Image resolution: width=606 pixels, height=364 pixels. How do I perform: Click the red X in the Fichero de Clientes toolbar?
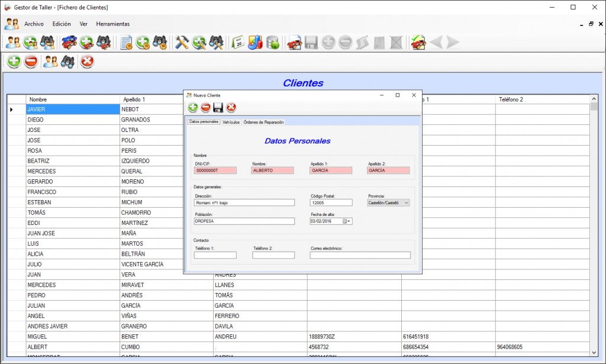coord(88,62)
